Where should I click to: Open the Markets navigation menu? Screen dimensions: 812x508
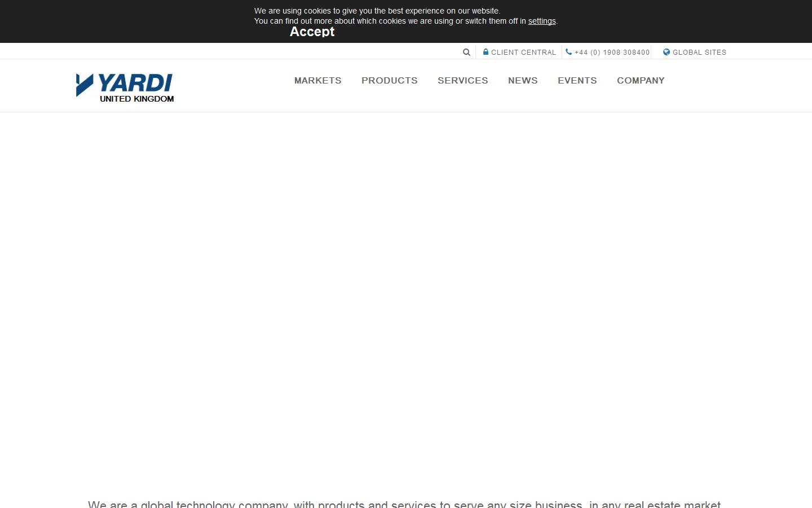(x=317, y=81)
